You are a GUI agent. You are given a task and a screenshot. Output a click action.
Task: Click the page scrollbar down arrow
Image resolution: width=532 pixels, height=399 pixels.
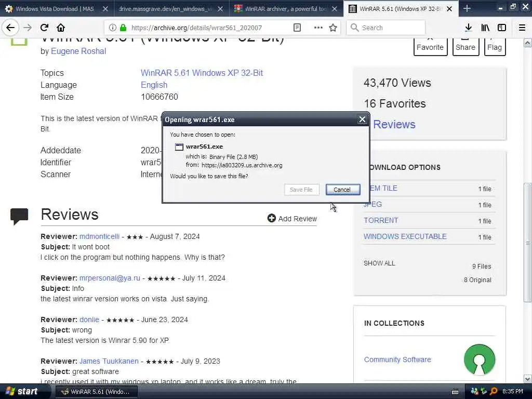(x=528, y=379)
